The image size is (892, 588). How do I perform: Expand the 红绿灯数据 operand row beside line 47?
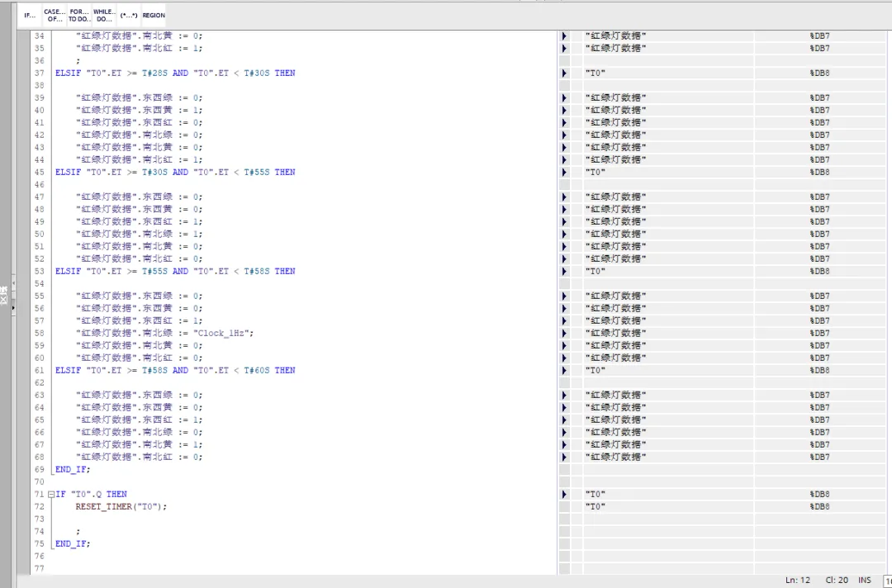[x=564, y=197]
